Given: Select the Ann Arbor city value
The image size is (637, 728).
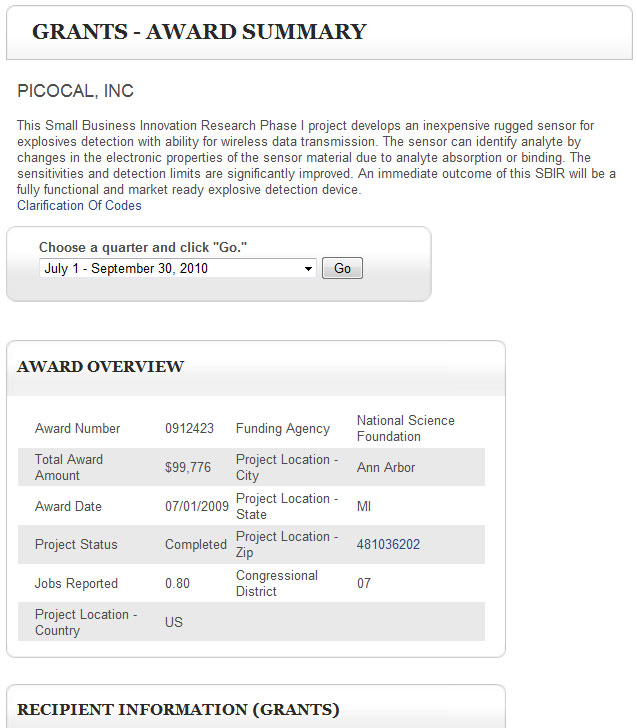Looking at the screenshot, I should pos(386,467).
